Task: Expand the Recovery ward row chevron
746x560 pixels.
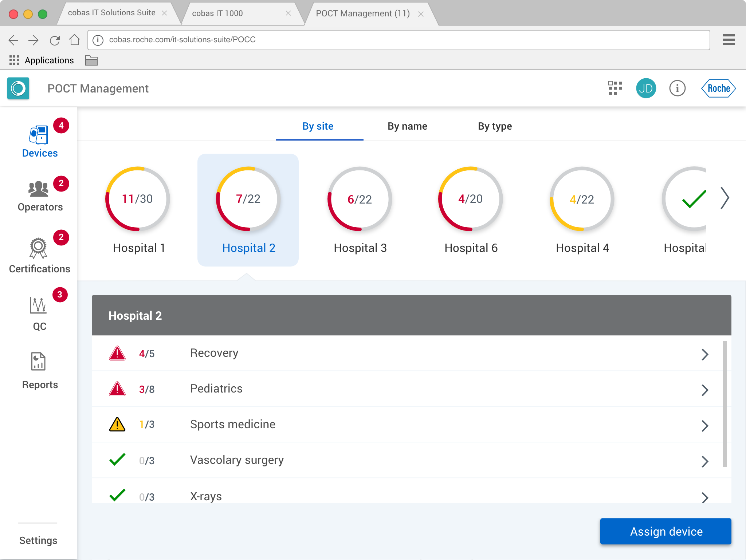Action: pos(705,354)
